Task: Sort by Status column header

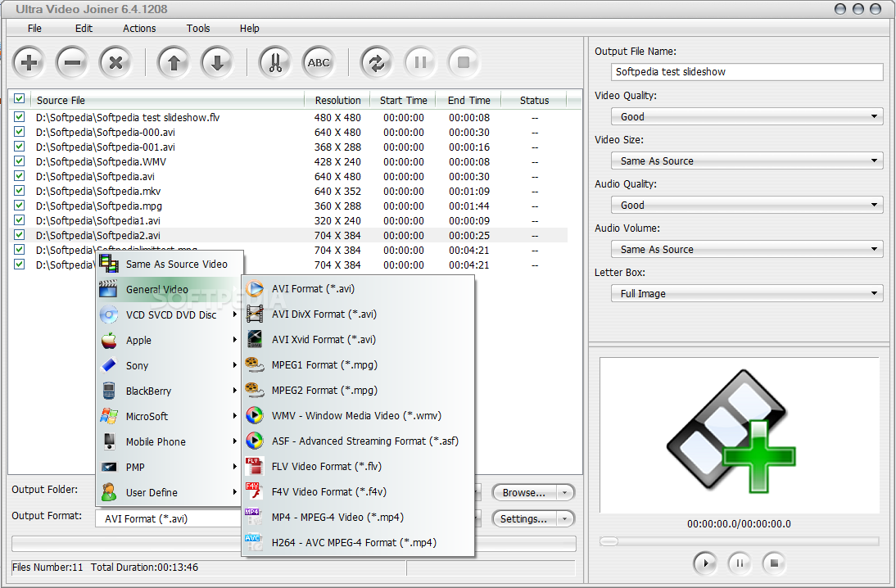Action: coord(534,100)
